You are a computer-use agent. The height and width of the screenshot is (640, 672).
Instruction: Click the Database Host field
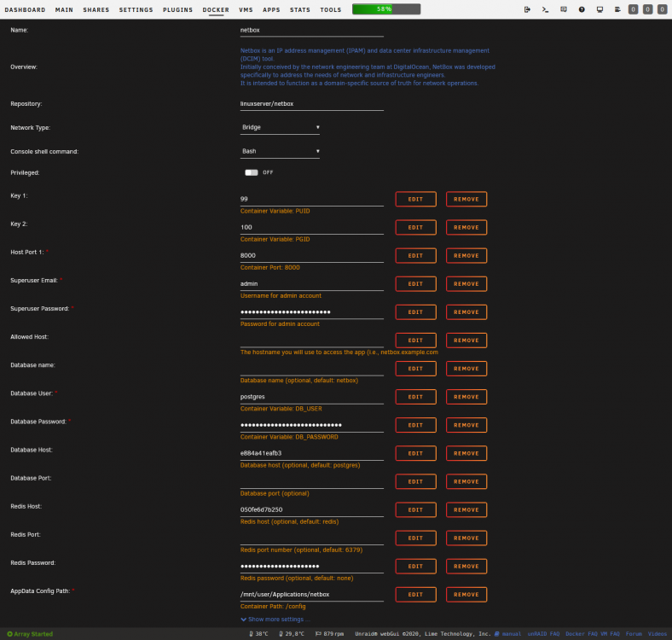[x=311, y=453]
